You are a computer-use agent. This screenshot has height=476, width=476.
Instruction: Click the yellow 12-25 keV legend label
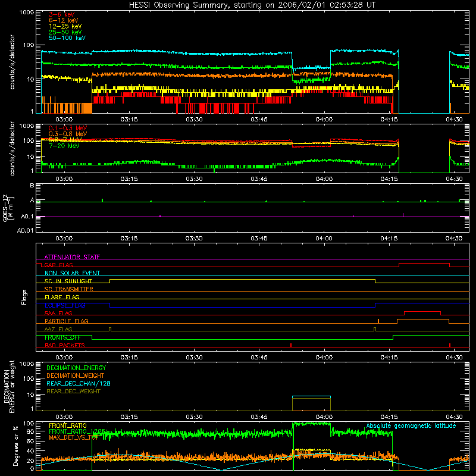pyautogui.click(x=65, y=26)
